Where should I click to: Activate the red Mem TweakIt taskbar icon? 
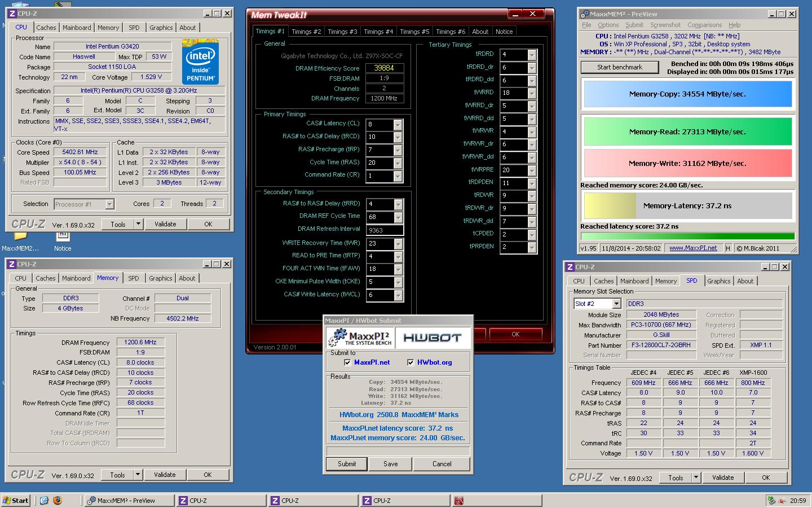[x=458, y=501]
